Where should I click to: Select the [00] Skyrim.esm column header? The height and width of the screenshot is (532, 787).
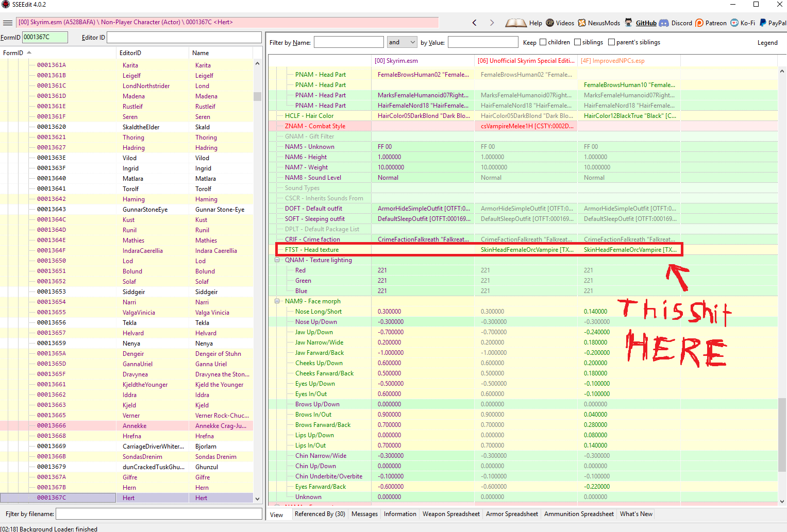pos(423,61)
